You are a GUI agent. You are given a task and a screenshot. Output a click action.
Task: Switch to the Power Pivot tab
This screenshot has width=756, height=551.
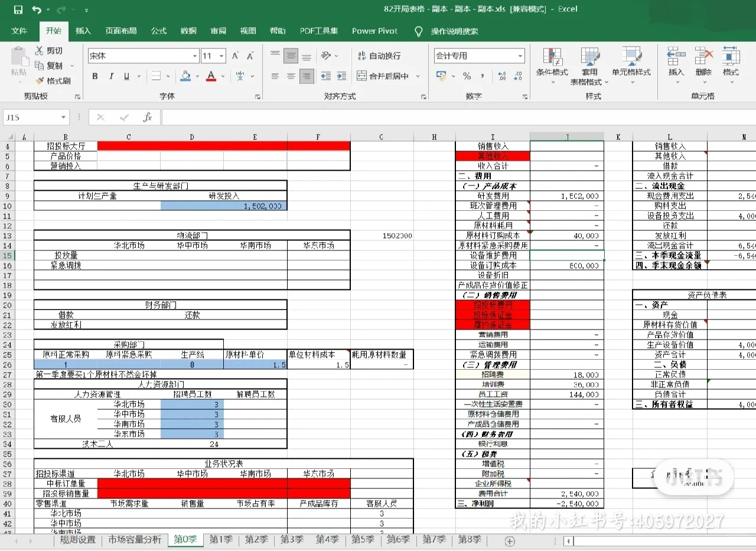click(374, 31)
